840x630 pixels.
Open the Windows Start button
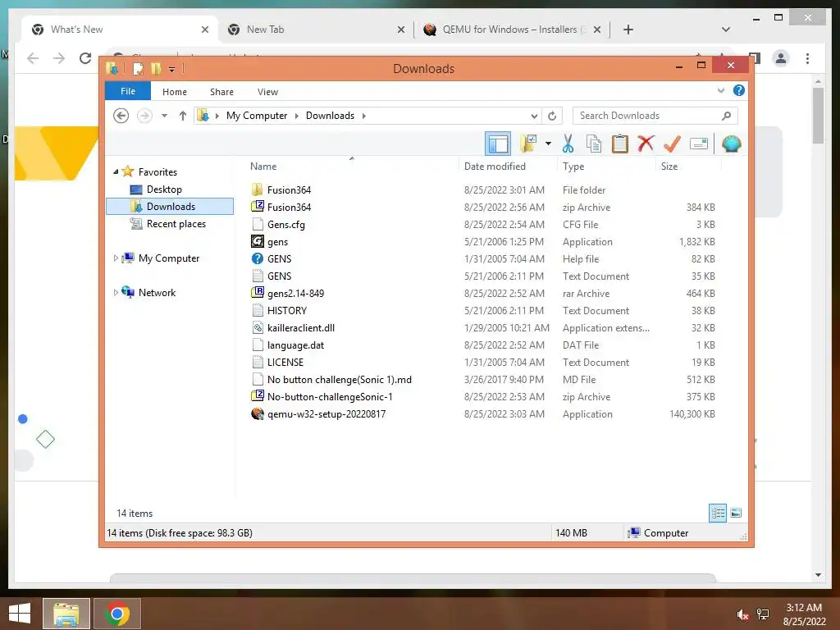(x=20, y=614)
